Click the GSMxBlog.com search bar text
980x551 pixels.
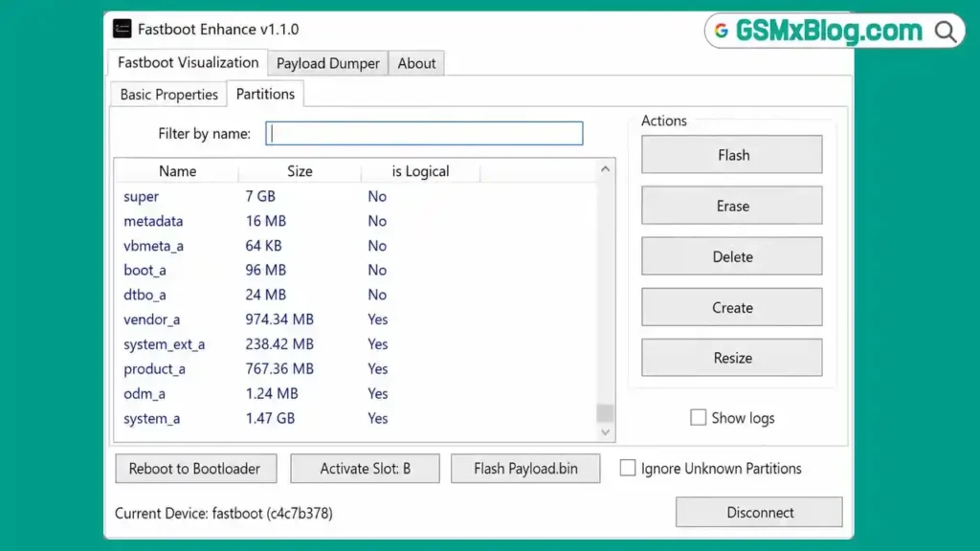[x=829, y=30]
